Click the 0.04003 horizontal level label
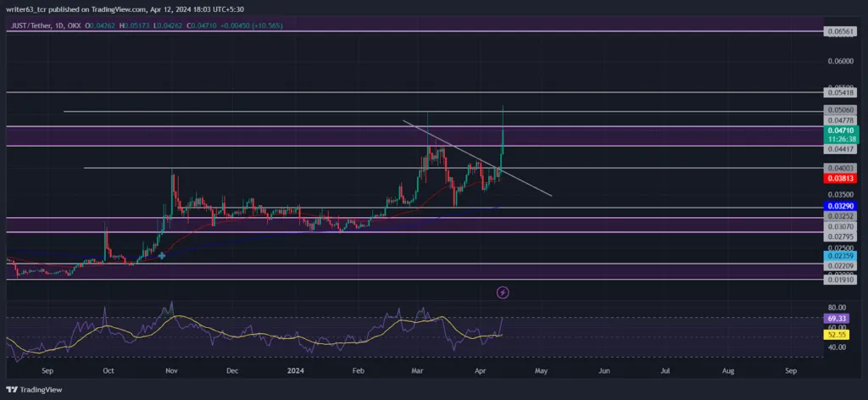This screenshot has width=868, height=400. [841, 168]
